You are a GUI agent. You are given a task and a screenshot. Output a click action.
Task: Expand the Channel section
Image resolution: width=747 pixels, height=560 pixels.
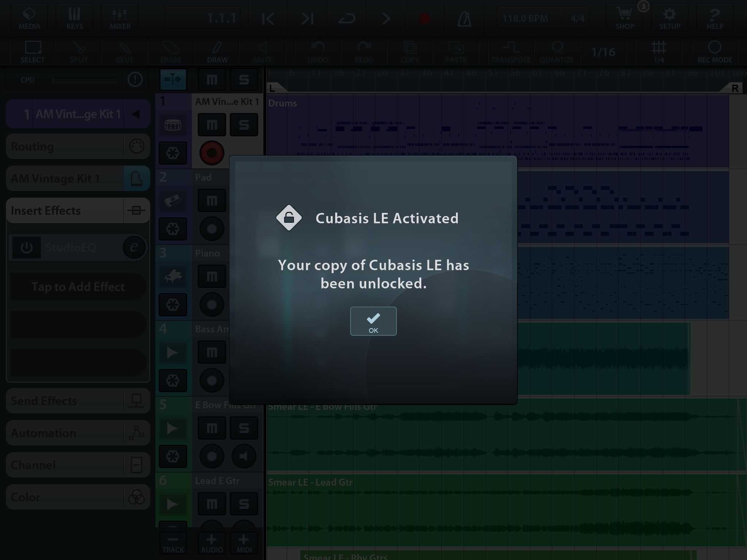[78, 465]
